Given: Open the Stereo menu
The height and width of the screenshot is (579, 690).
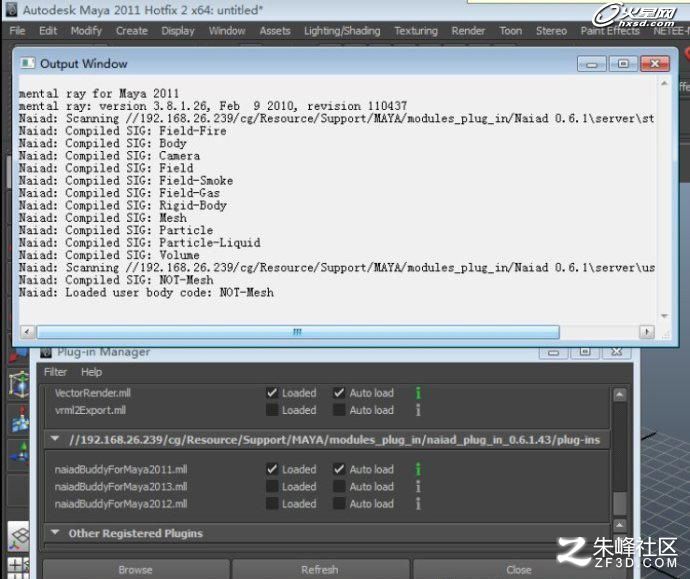Looking at the screenshot, I should (551, 31).
